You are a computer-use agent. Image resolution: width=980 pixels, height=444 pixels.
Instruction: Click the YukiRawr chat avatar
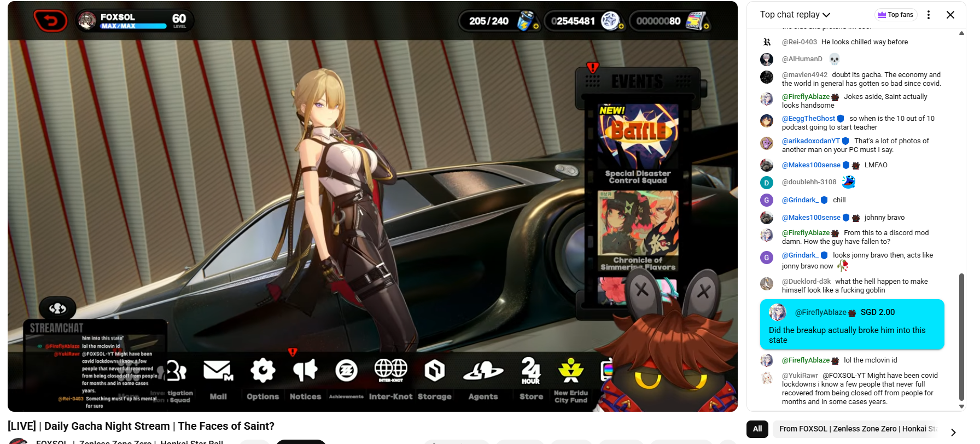(767, 378)
